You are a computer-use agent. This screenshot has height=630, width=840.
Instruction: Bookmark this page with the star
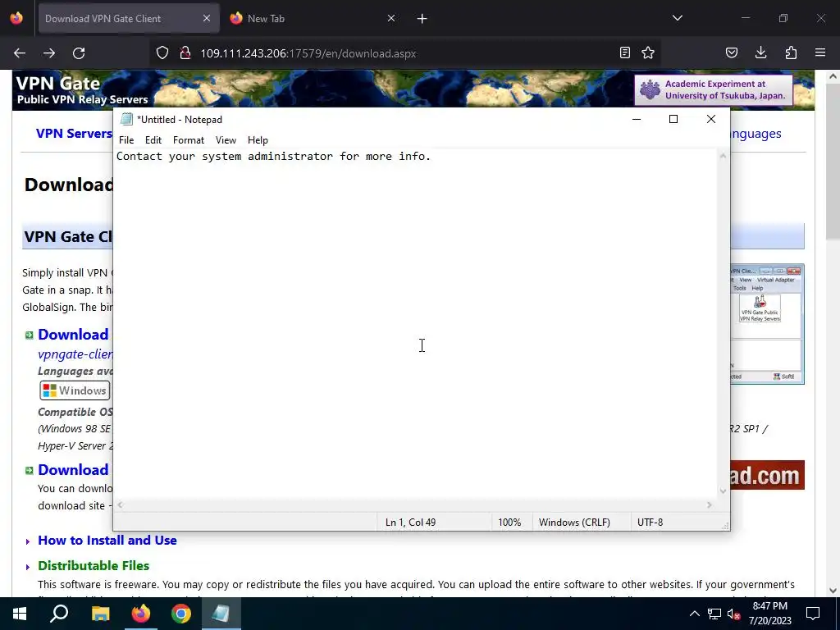click(x=648, y=52)
